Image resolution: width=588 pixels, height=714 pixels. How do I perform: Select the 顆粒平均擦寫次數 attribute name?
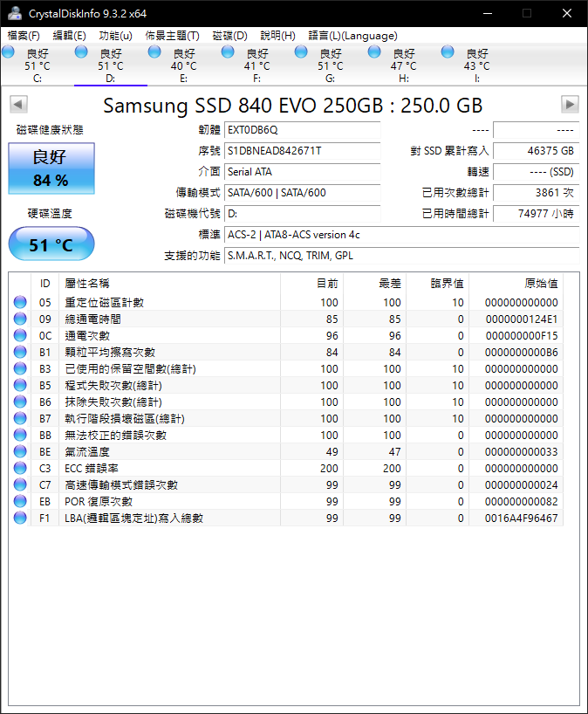point(110,352)
